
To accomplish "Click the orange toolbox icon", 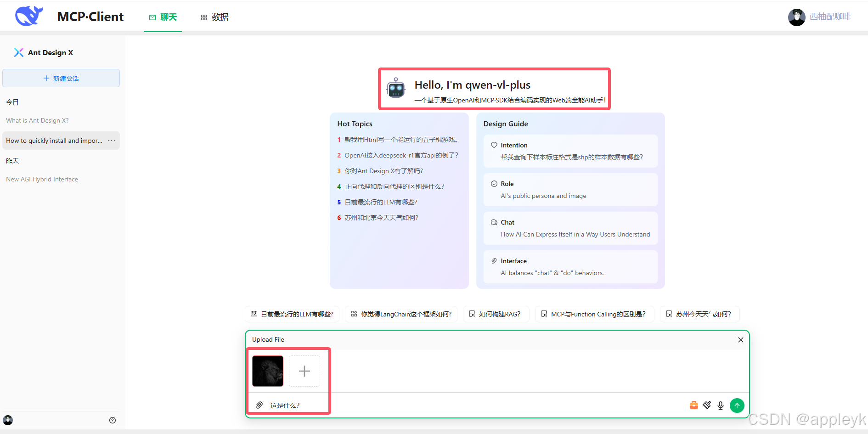I will [x=694, y=405].
